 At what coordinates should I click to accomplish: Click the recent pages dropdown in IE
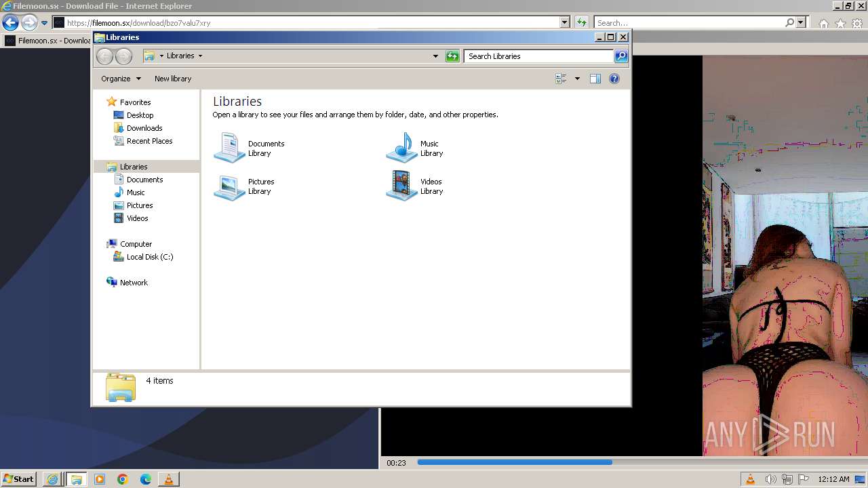[x=44, y=23]
